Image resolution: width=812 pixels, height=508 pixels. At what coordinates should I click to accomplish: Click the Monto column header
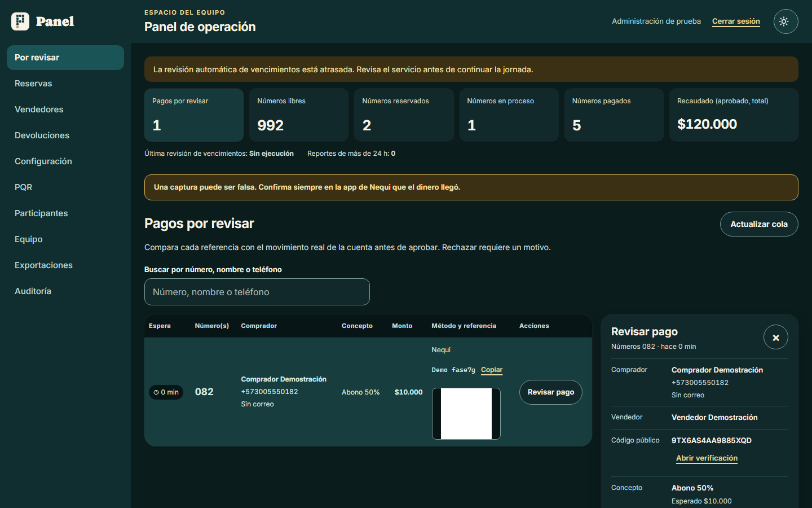point(402,326)
